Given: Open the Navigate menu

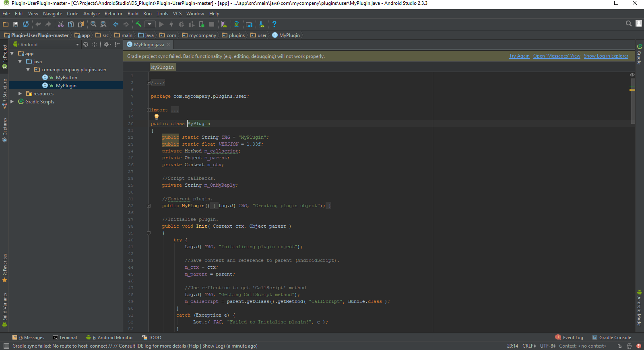Looking at the screenshot, I should click(52, 14).
